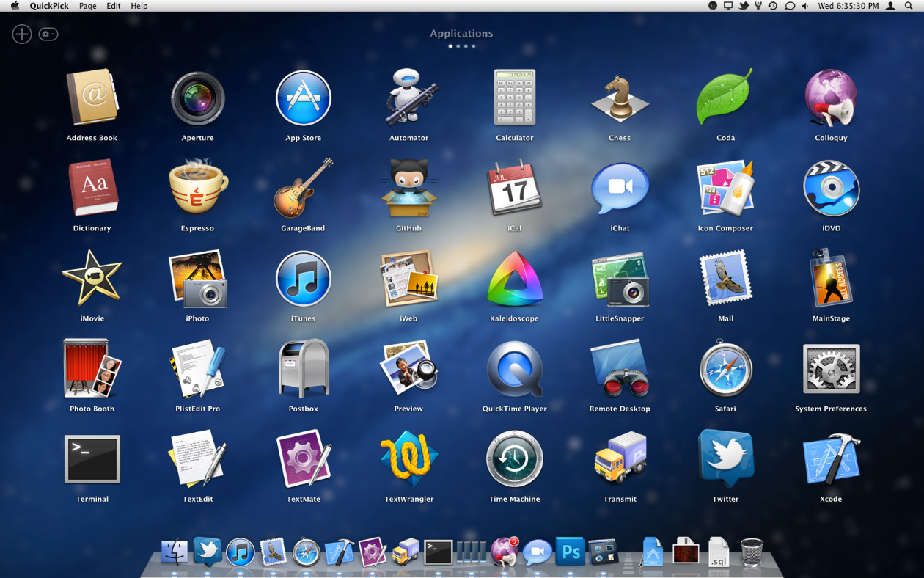Open the Calculator app
Viewport: 924px width, 578px height.
514,98
